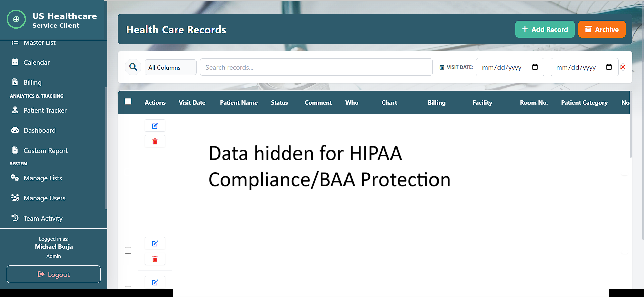Viewport: 644px width, 297px height.
Task: Click the search magnifier icon
Action: 133,67
